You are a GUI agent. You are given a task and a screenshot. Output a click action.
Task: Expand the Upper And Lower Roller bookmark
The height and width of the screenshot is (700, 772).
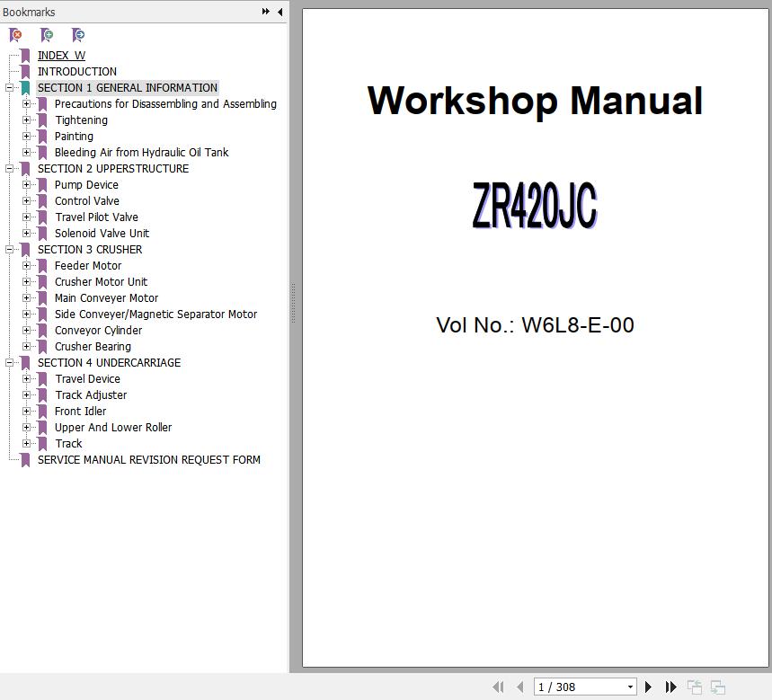[x=27, y=428]
